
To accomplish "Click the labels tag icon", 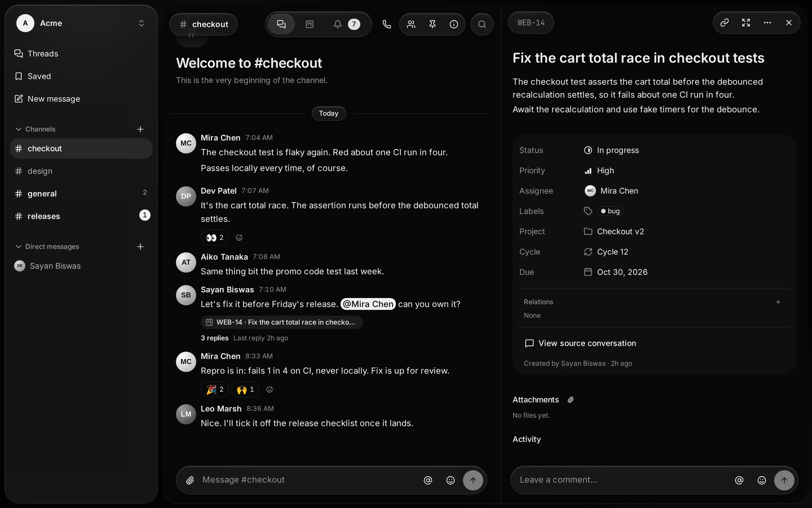I will [x=588, y=211].
